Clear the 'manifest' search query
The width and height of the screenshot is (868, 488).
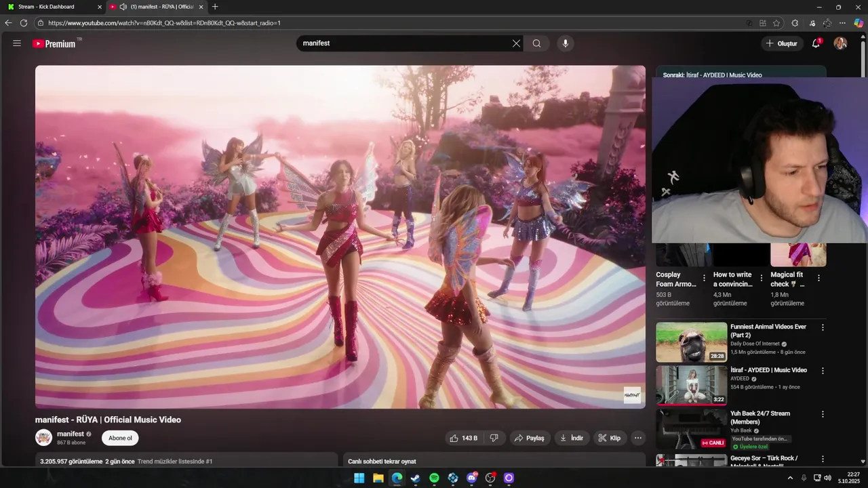pyautogui.click(x=516, y=43)
